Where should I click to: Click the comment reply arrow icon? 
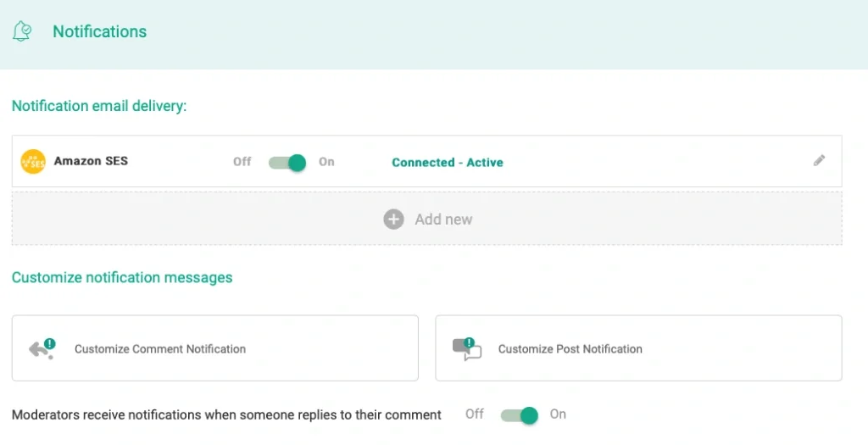42,348
